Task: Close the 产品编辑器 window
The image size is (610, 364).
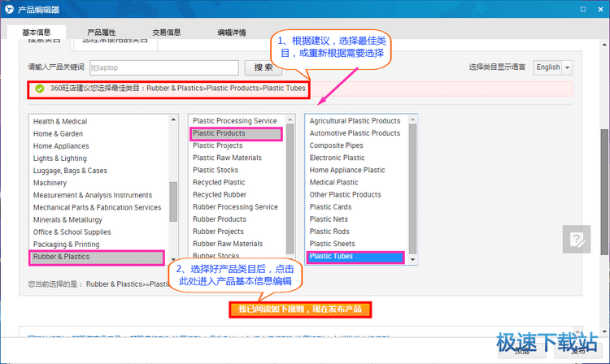Action: (x=600, y=9)
